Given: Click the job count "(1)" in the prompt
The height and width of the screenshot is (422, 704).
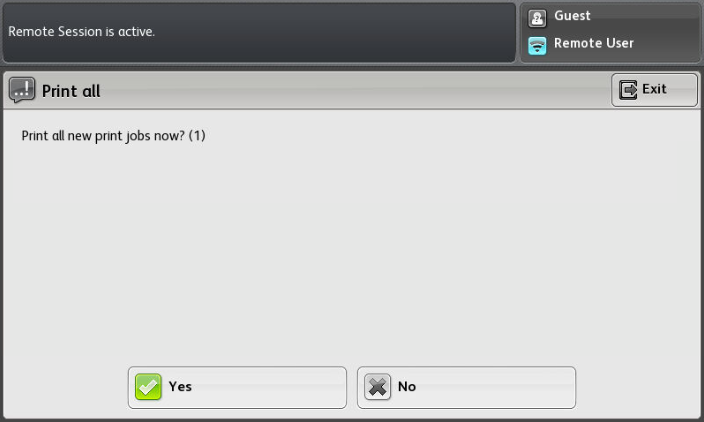Looking at the screenshot, I should (x=197, y=136).
